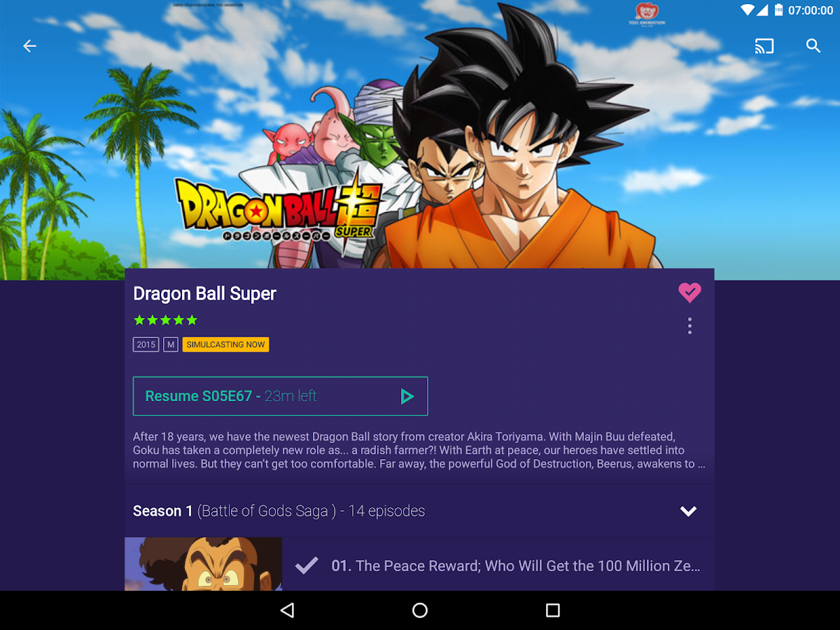Tap the Android back navigation button
The height and width of the screenshot is (630, 840).
click(x=287, y=610)
